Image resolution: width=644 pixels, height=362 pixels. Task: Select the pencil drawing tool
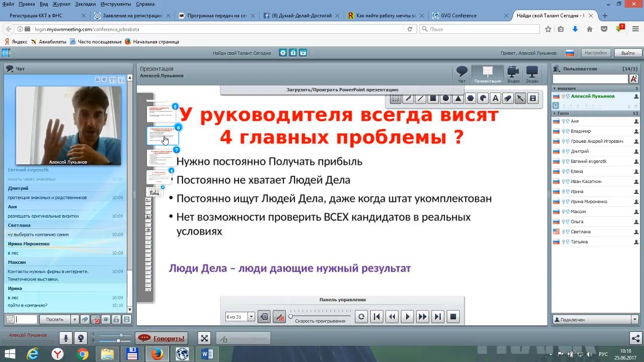coord(408,99)
